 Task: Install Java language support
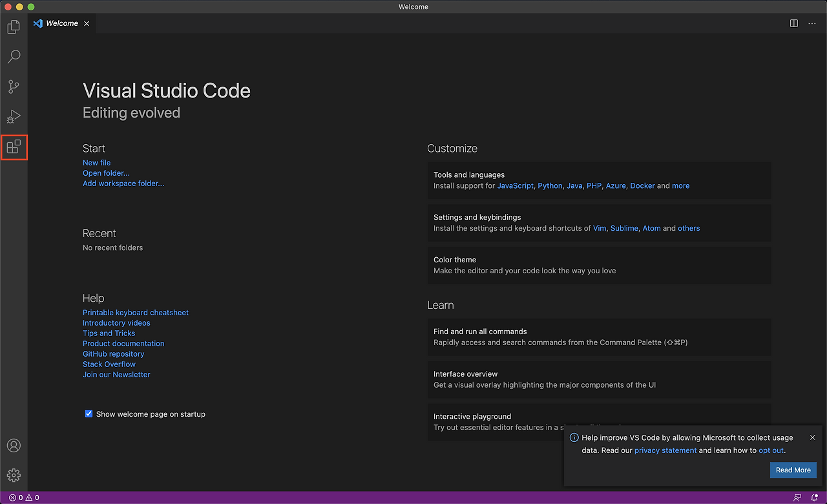574,185
